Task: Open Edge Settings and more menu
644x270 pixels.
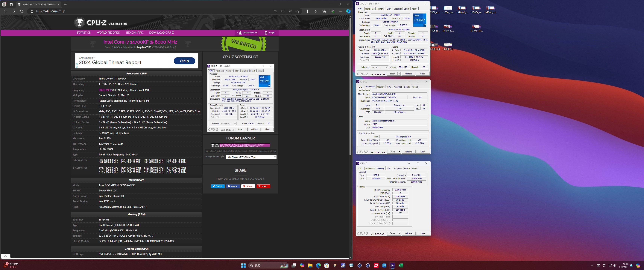Action: pos(341,11)
